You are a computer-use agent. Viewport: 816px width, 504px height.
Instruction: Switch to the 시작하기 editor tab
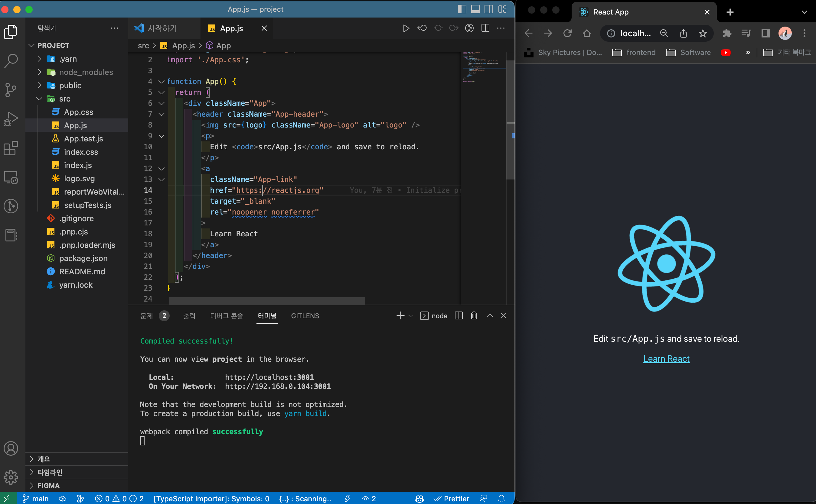(164, 28)
